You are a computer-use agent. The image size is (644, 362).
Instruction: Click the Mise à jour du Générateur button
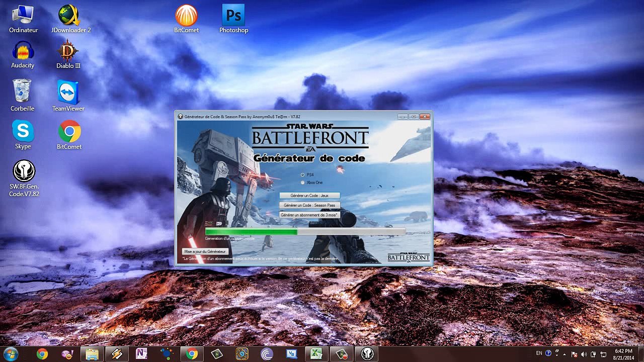point(205,251)
